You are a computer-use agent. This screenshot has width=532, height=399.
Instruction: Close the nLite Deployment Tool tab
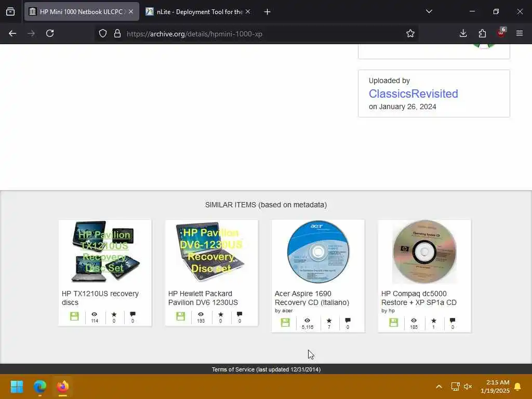click(x=248, y=11)
